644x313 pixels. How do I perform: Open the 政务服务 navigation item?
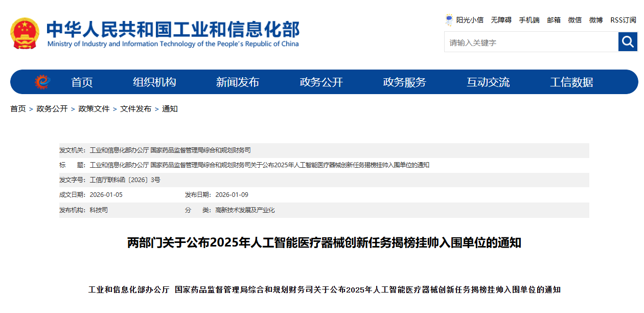(x=404, y=82)
